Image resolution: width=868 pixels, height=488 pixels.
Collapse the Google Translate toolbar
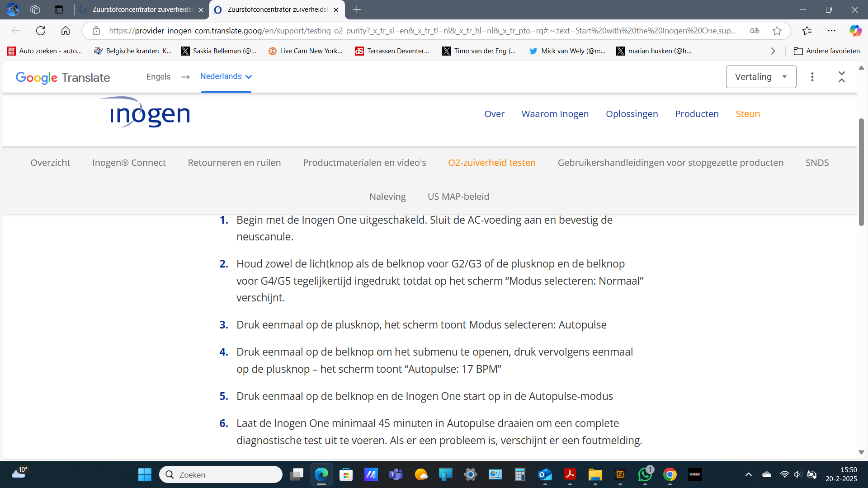(x=841, y=77)
